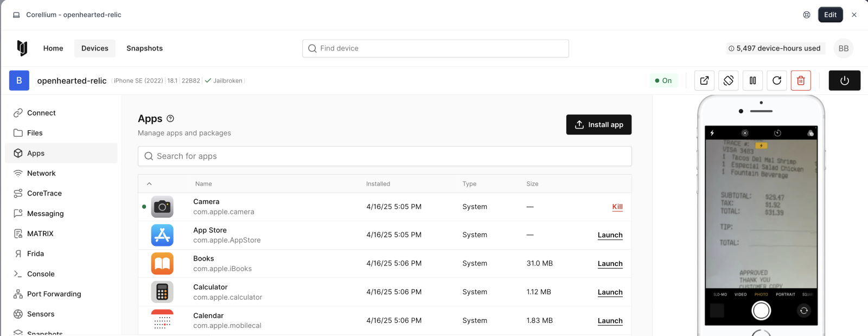The image size is (868, 336).
Task: Restart the device icon
Action: [x=777, y=80]
